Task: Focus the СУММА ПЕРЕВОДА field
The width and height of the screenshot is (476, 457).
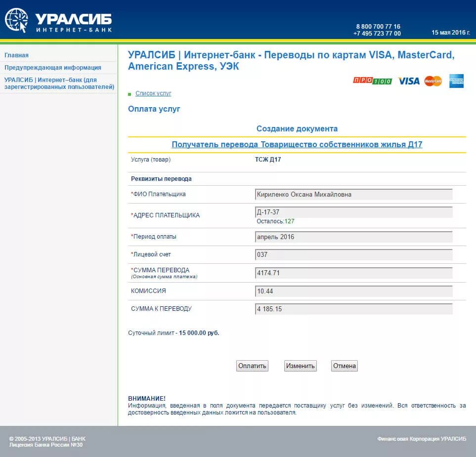Action: click(353, 273)
